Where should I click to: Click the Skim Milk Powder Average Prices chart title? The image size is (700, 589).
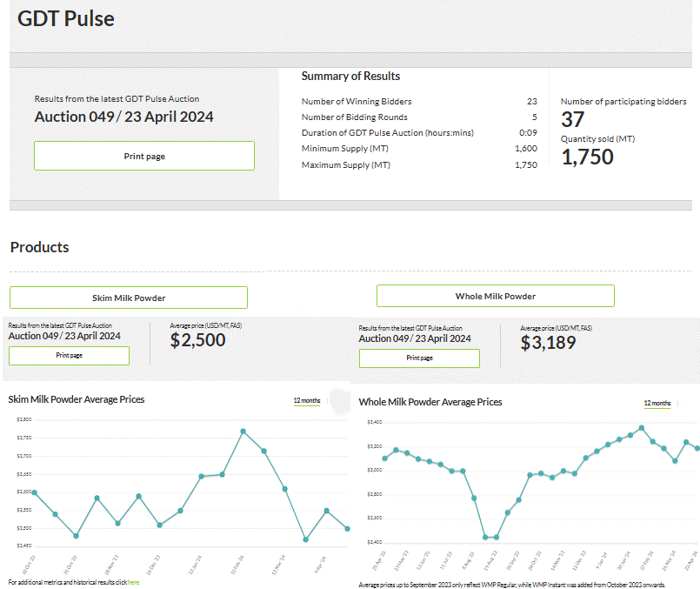pos(77,399)
